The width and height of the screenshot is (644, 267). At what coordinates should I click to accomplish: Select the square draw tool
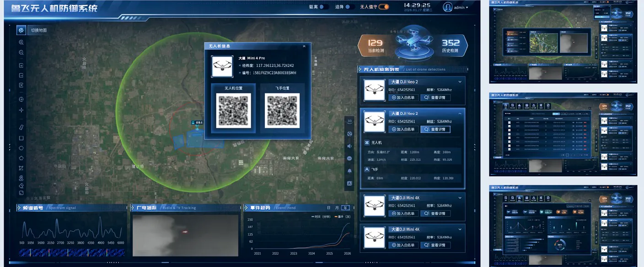point(21,138)
